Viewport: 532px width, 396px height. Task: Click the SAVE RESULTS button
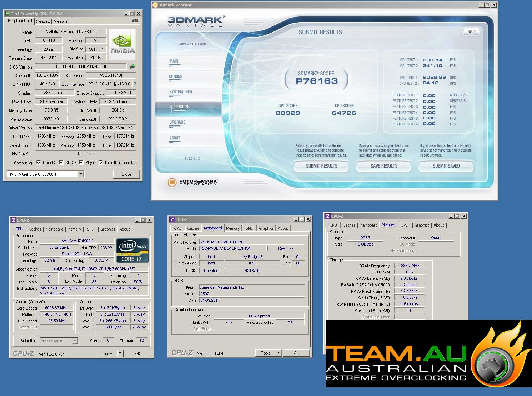(384, 166)
